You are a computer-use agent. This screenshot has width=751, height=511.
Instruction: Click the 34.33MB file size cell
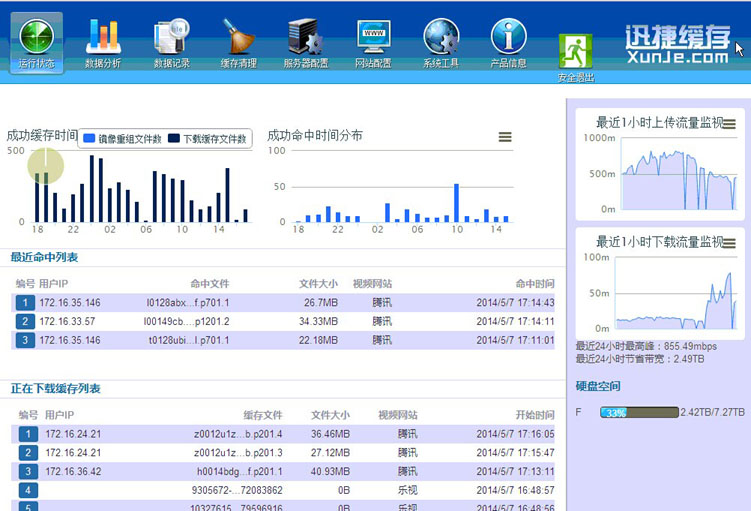tap(319, 321)
